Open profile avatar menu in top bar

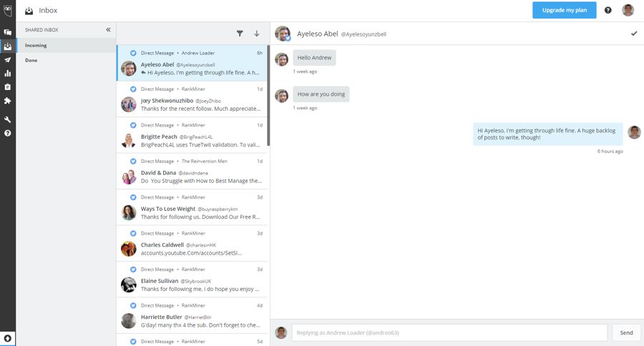[628, 10]
